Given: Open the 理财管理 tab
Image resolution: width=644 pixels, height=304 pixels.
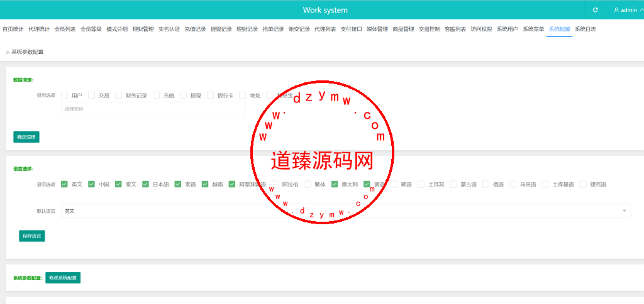Looking at the screenshot, I should (x=143, y=29).
